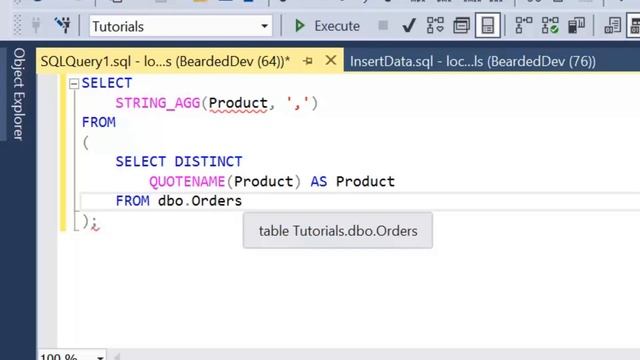Toggle Include Live Query Statistics
Viewport: 640px width, 360px height.
pos(550,26)
